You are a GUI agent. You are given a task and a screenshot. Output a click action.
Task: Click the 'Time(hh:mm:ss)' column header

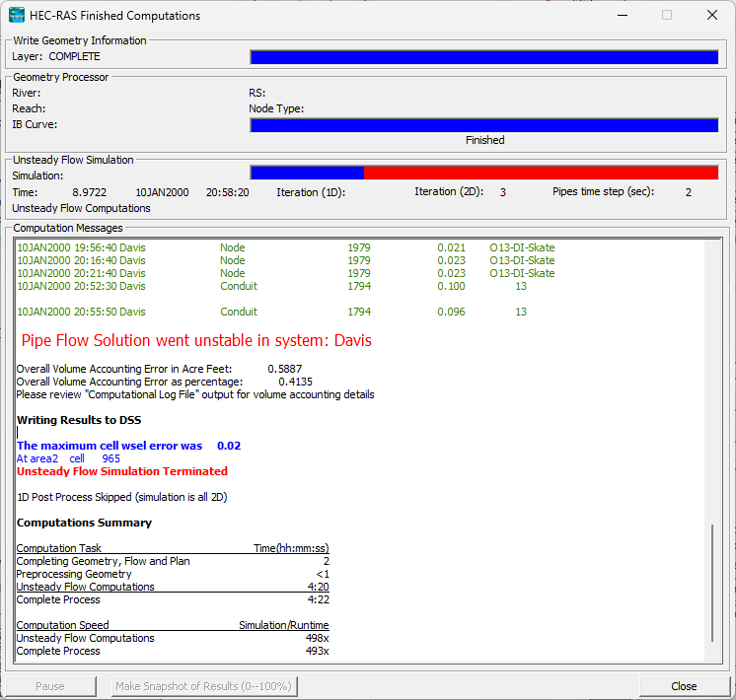[291, 548]
